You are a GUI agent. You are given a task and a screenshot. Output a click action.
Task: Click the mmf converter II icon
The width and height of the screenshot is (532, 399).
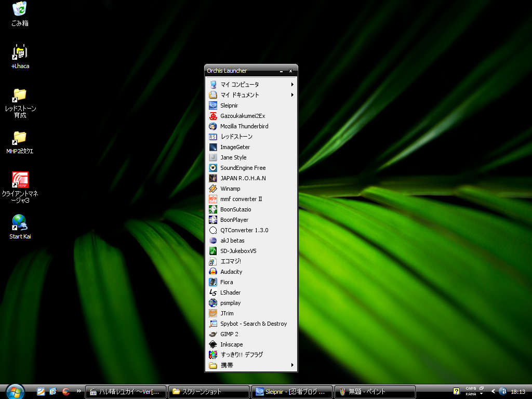click(212, 199)
